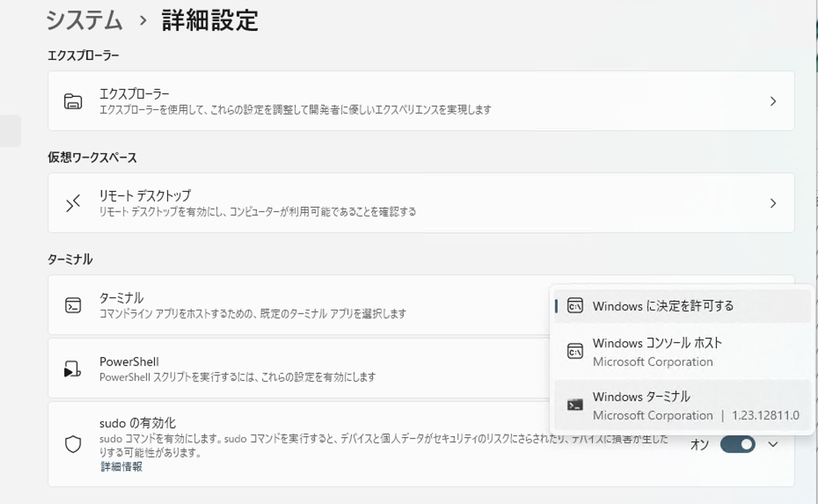818x504 pixels.
Task: Click the オン label next to sudo toggle
Action: point(699,445)
